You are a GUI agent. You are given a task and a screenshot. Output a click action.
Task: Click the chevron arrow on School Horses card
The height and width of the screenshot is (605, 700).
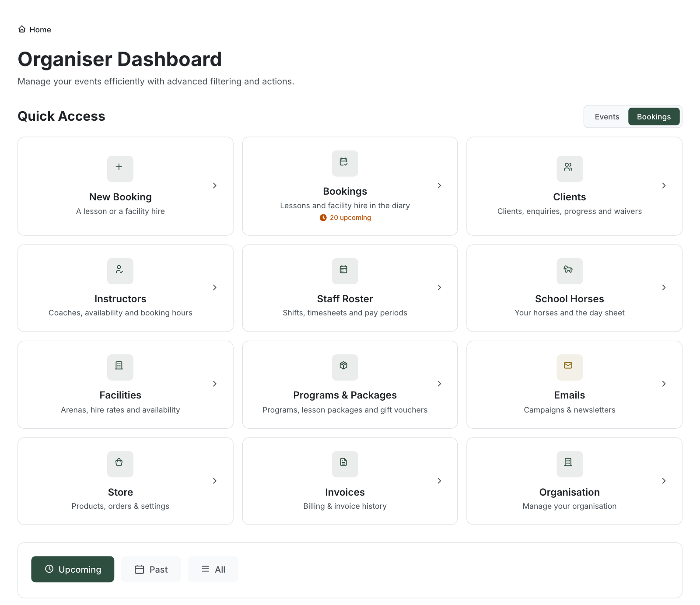tap(664, 287)
